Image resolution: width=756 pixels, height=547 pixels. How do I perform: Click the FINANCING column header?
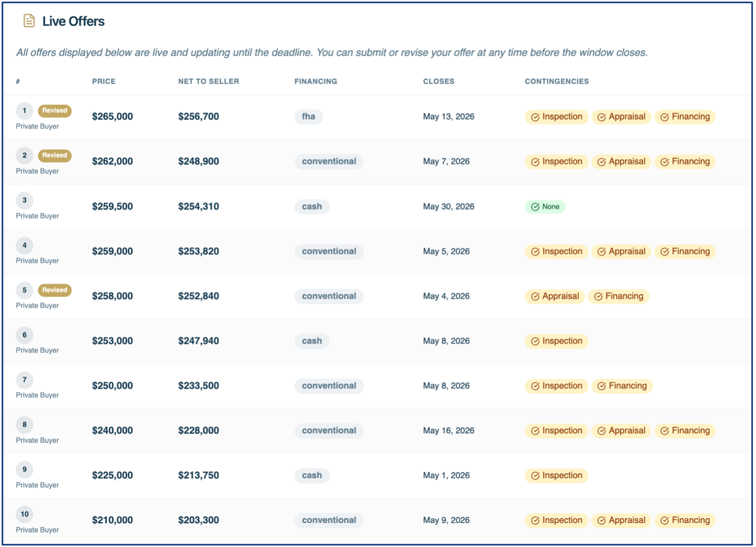pos(315,81)
